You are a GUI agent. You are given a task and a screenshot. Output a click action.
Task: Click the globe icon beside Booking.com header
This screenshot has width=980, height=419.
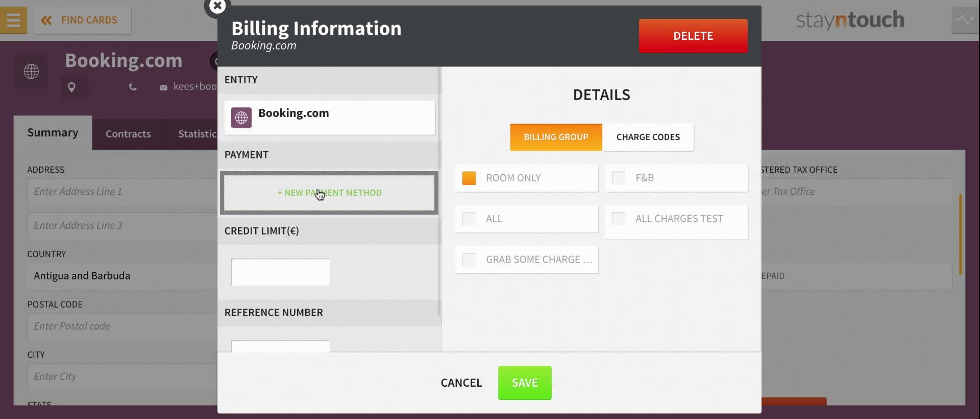point(31,72)
